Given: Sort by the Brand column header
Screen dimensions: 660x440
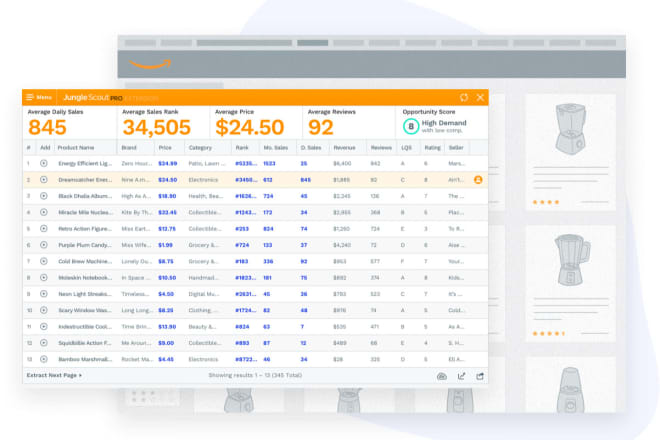Looking at the screenshot, I should click(x=129, y=148).
